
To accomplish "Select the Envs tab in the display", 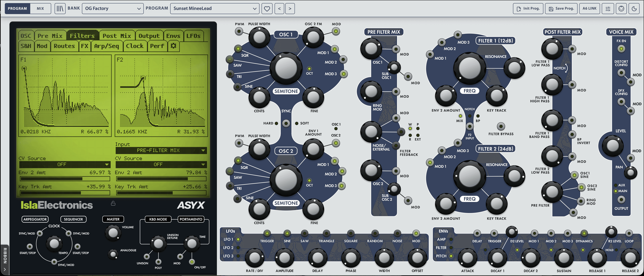I will (x=173, y=36).
